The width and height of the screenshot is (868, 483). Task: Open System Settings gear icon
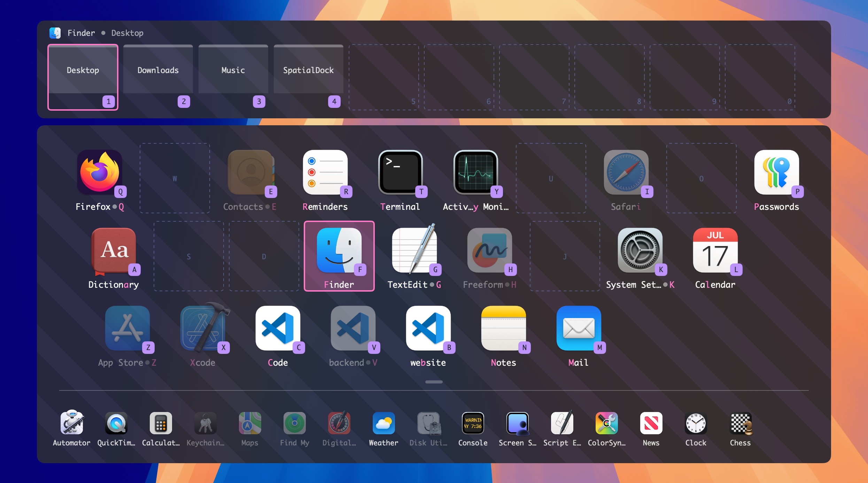pyautogui.click(x=640, y=250)
